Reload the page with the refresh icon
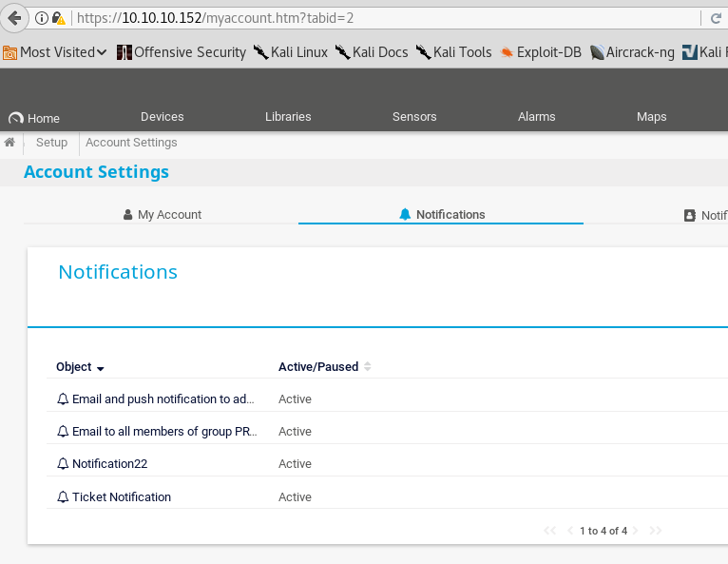The height and width of the screenshot is (564, 728). pos(715,18)
